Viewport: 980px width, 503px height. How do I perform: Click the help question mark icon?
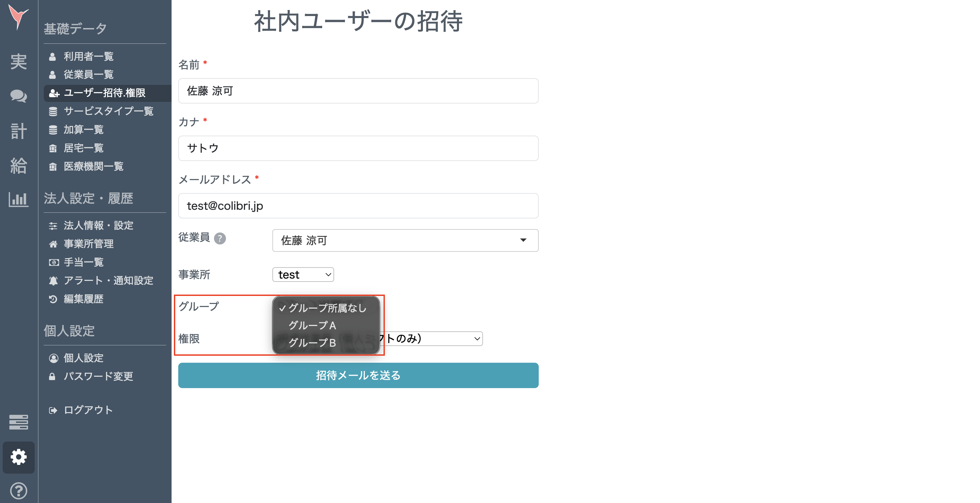pos(19,491)
